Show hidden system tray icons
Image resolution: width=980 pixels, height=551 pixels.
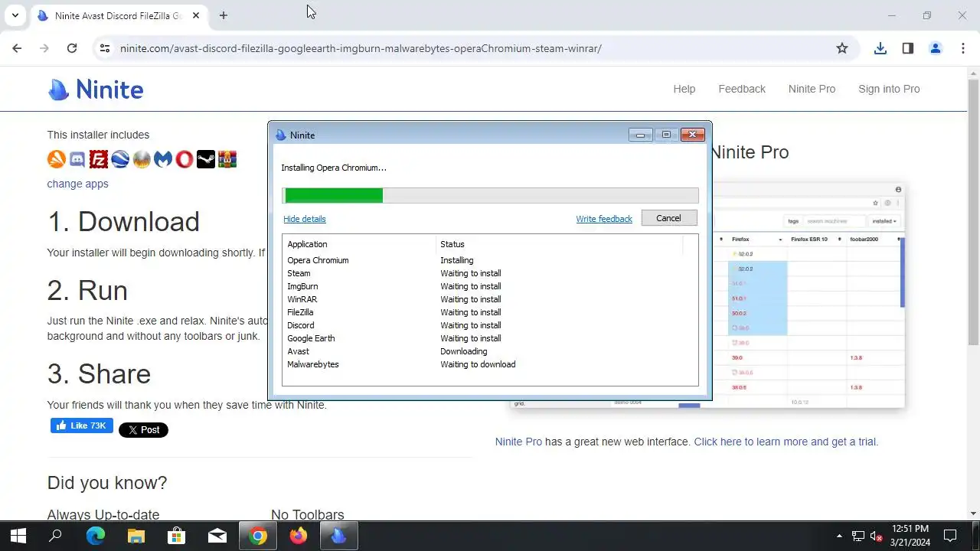[x=839, y=536]
